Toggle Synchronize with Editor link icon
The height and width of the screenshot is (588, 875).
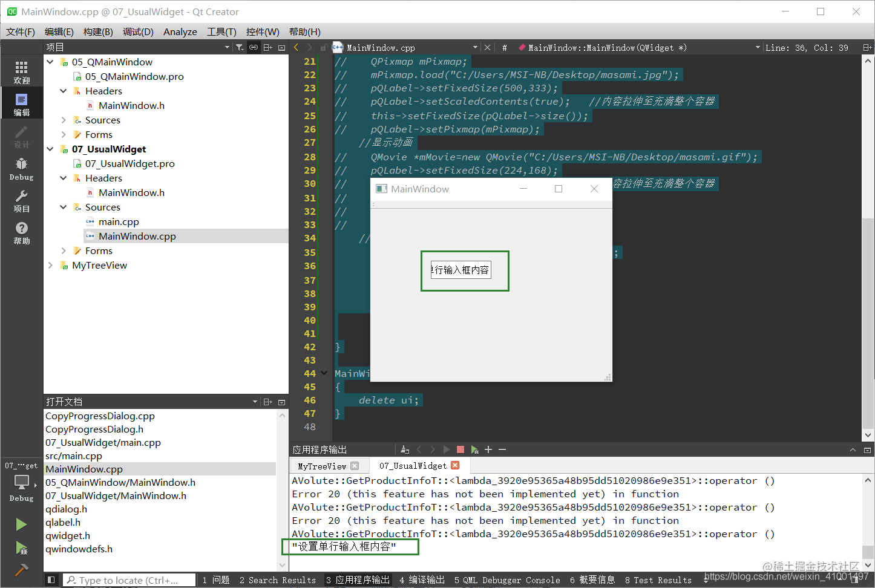tap(253, 47)
